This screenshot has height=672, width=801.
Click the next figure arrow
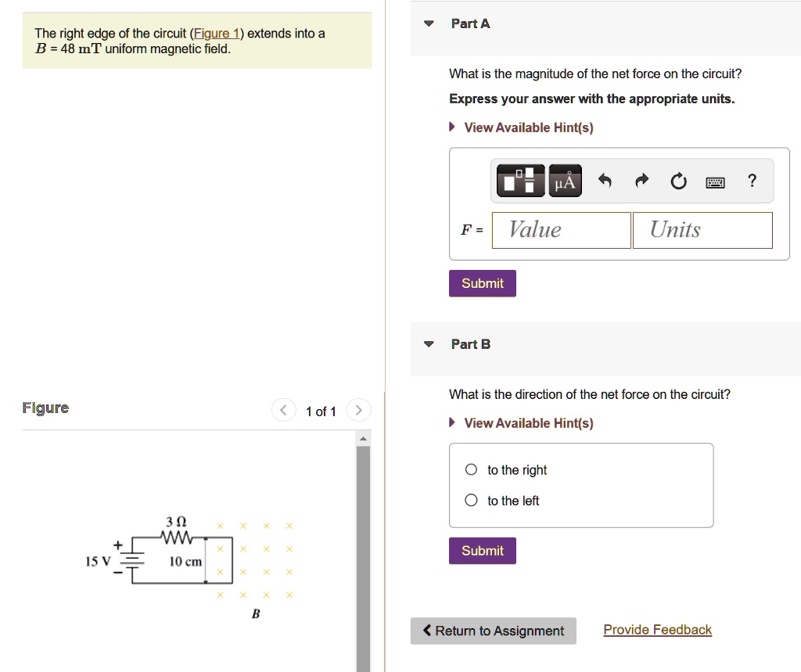[358, 409]
